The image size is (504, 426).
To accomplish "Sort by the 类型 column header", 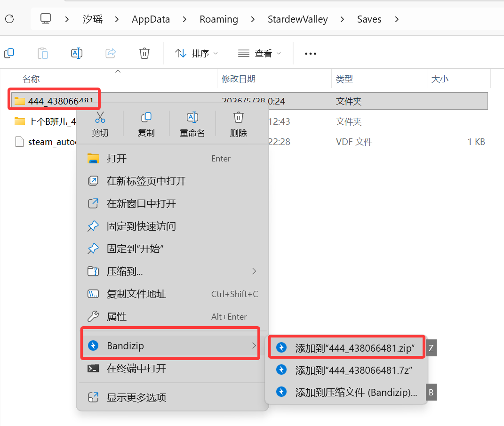I will click(x=344, y=79).
